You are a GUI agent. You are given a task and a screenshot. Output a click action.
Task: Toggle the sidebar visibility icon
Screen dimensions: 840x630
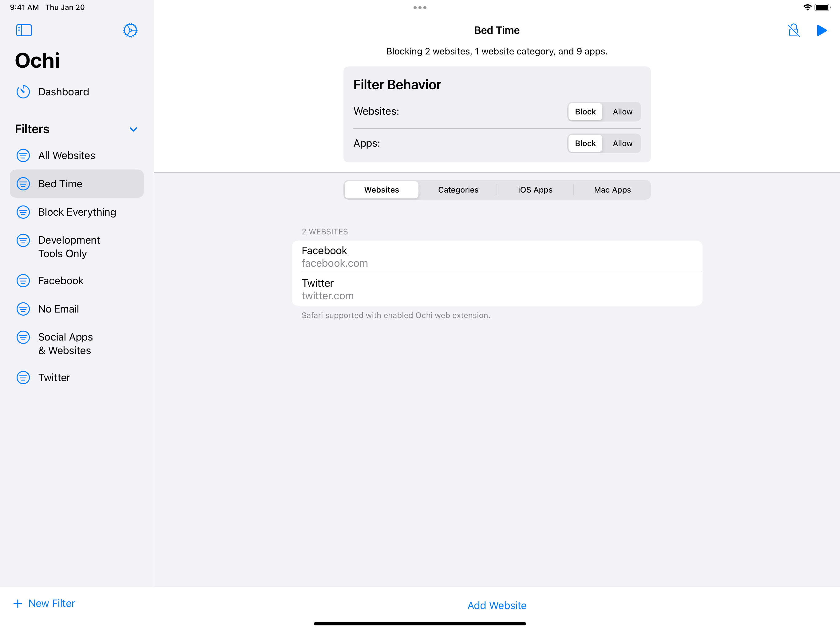[x=24, y=30]
